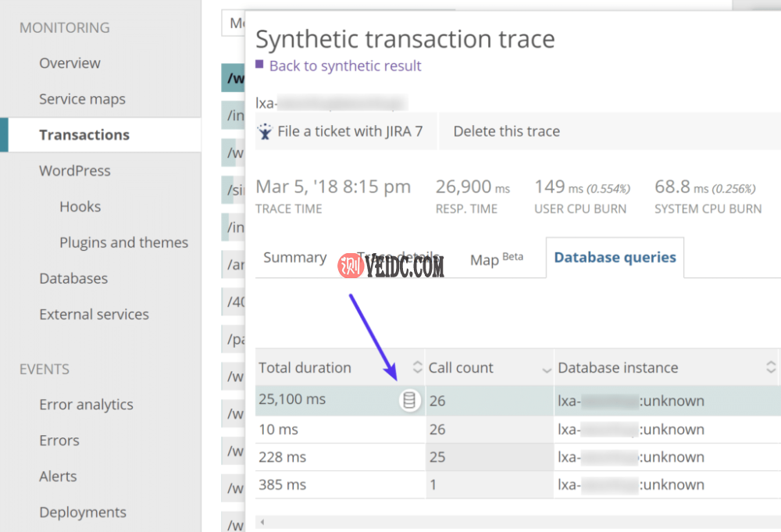Click the left arrow of the horizontal scrollbar
781x532 pixels.
tap(262, 522)
